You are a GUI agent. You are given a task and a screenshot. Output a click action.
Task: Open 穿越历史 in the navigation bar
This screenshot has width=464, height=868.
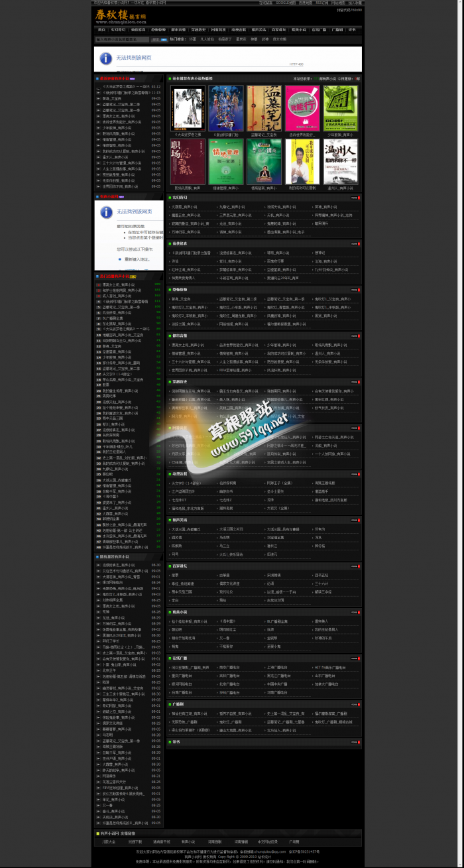coord(198,30)
